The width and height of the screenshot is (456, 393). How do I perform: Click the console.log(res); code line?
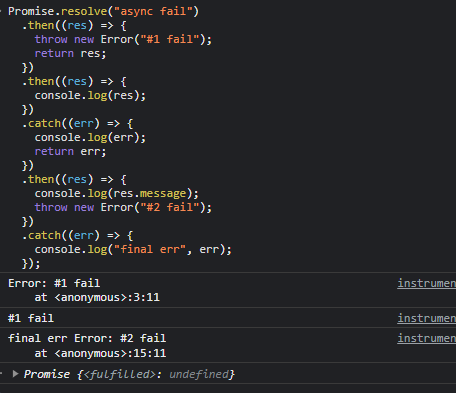tap(90, 95)
